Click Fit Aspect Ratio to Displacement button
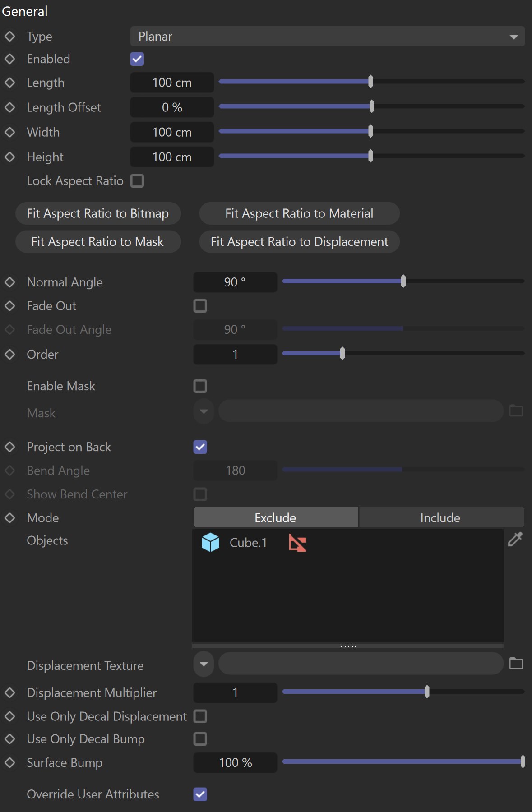This screenshot has width=532, height=812. coord(300,242)
